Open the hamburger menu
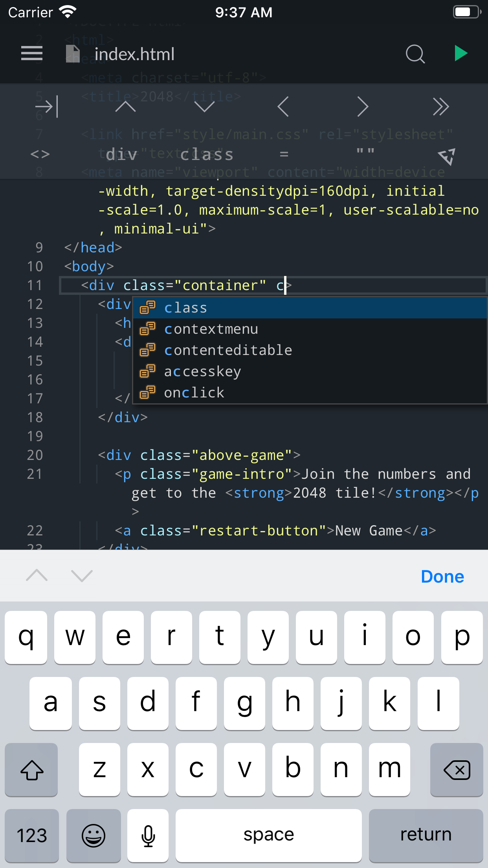Screen dimensions: 488x868 point(32,53)
